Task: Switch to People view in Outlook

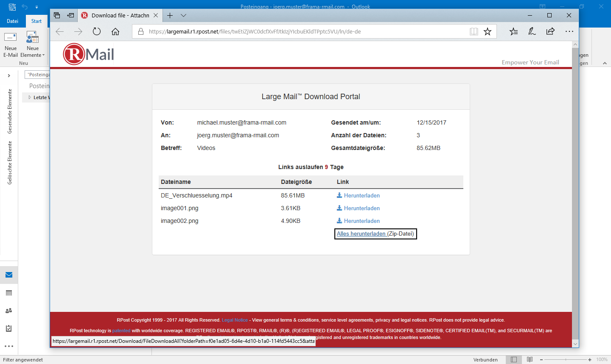Action: point(9,311)
